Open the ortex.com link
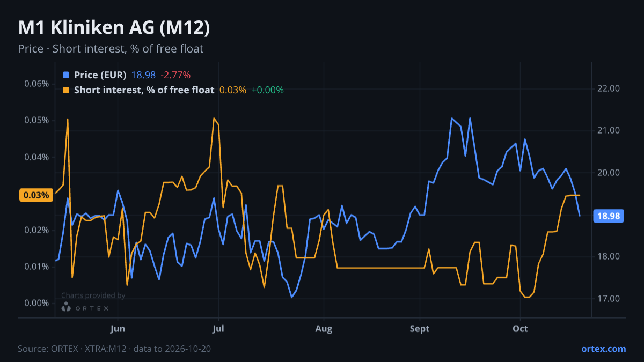Image resolution: width=644 pixels, height=362 pixels. (604, 349)
